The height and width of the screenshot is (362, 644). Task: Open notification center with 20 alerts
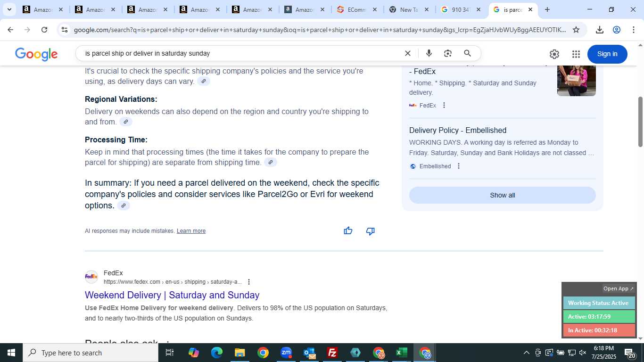tap(629, 353)
